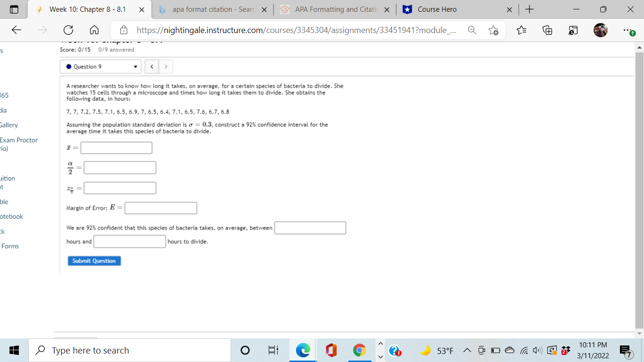Open the Question 9 dropdown selector
This screenshot has width=644, height=362.
pos(100,66)
